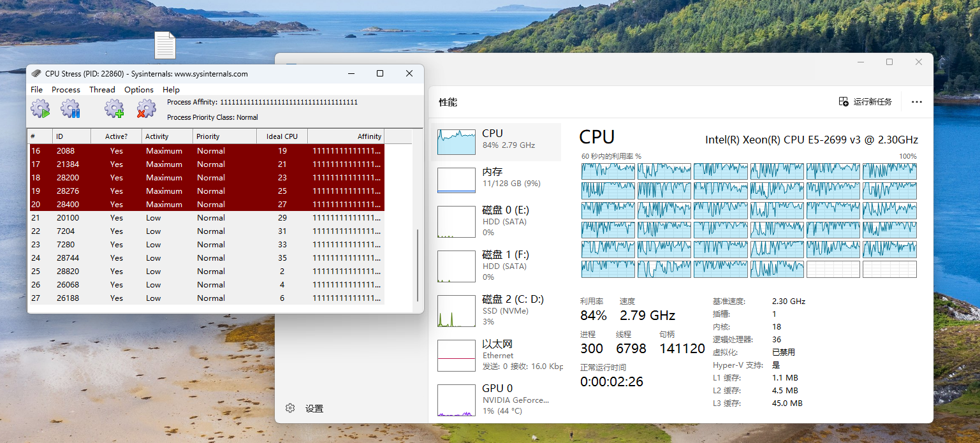
Task: Open Task Manager more options ellipsis
Action: coord(917,102)
